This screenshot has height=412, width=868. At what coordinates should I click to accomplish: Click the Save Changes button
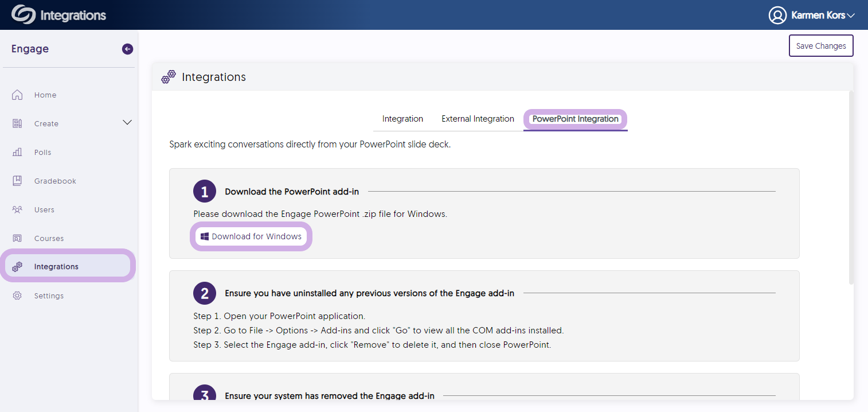pos(821,46)
